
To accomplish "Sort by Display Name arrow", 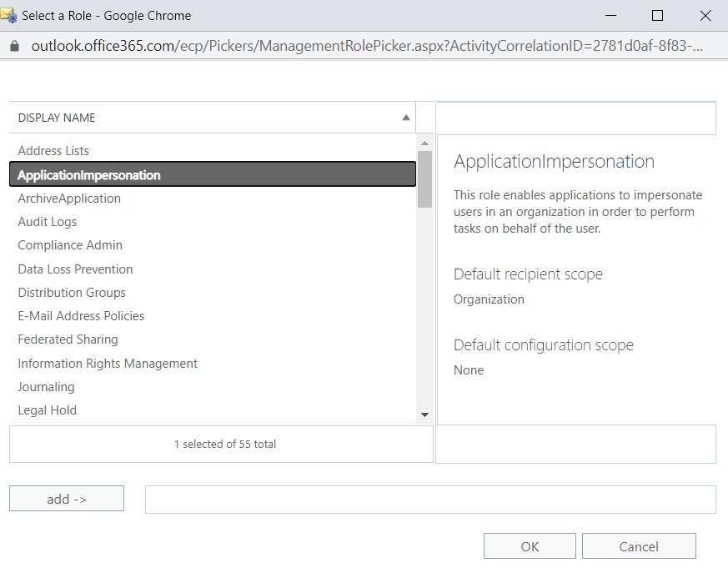I will point(406,118).
